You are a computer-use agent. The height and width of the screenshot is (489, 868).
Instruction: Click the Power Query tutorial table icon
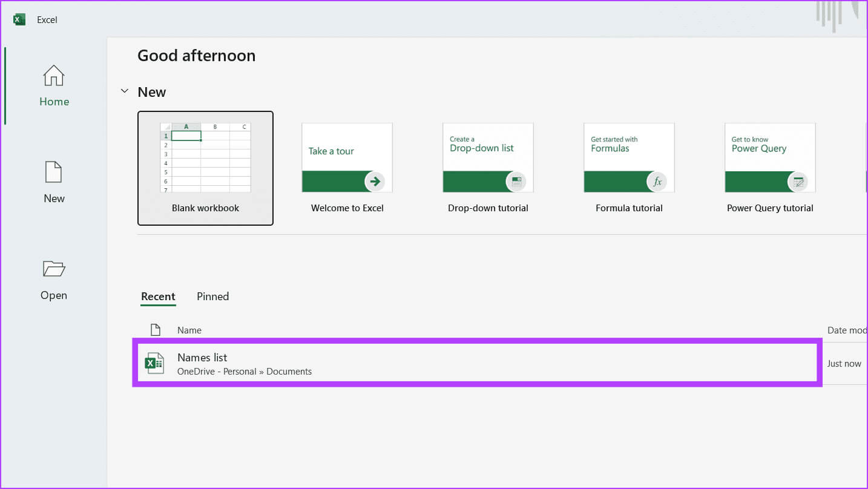coord(798,181)
